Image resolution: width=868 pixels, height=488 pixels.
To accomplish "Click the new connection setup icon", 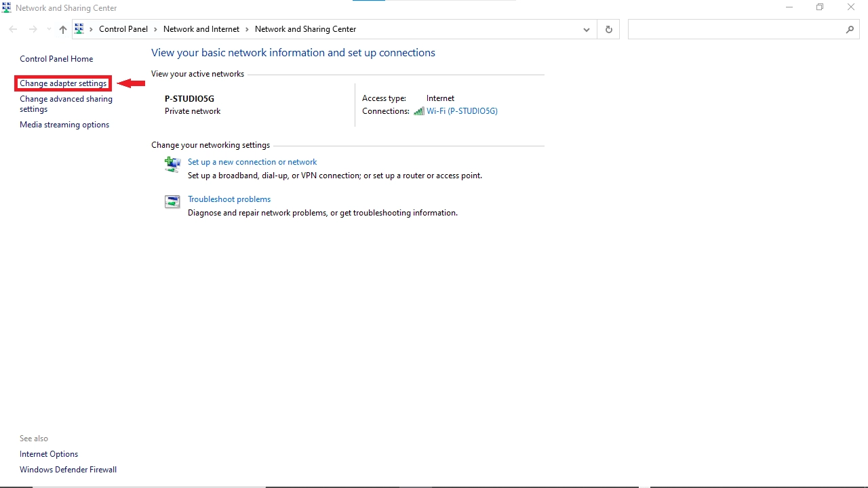I will pyautogui.click(x=172, y=164).
